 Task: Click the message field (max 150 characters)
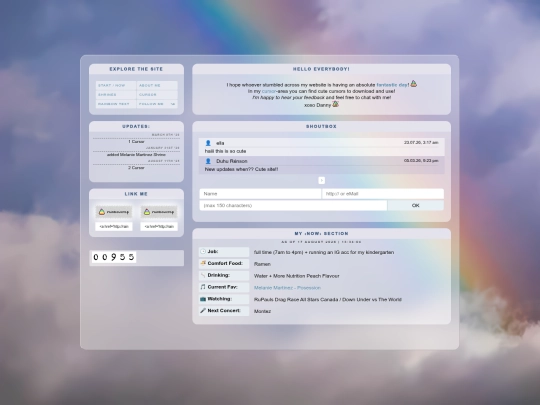coord(293,205)
